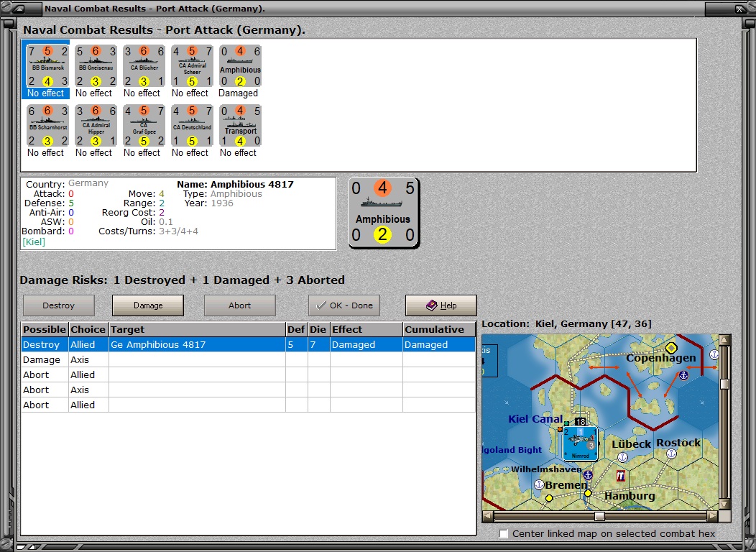
Task: Click the anchor icon near Copenhagen
Action: coord(683,375)
